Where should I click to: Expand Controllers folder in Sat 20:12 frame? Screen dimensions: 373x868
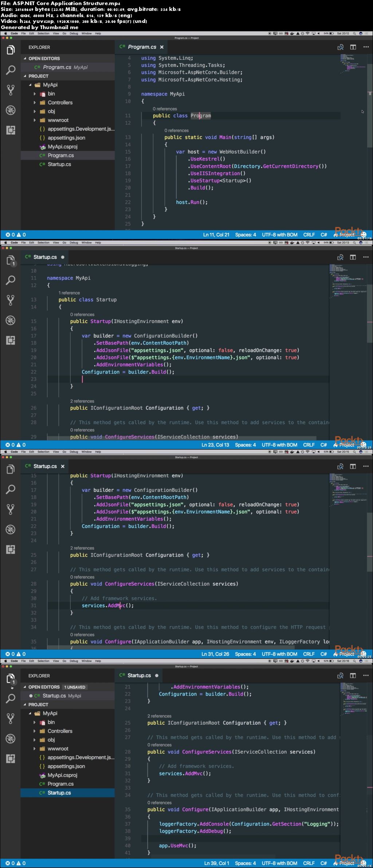(x=35, y=103)
